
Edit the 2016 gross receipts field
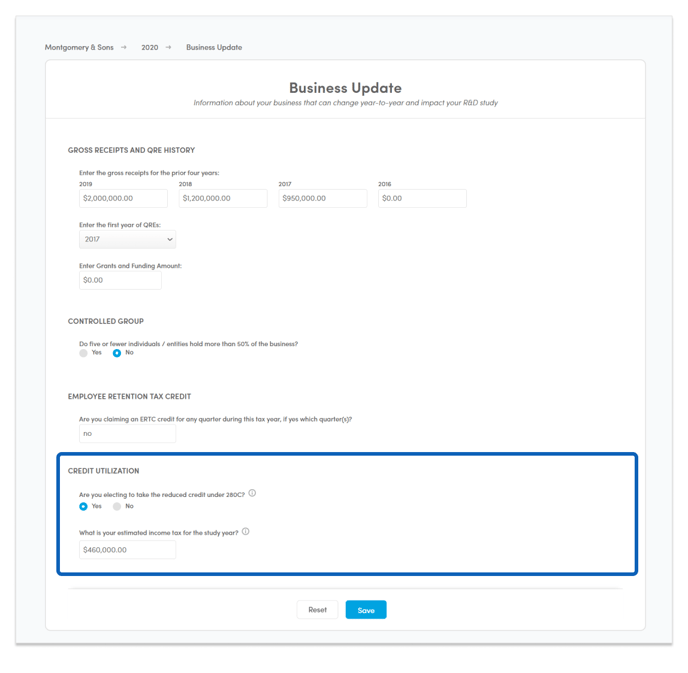tap(422, 198)
